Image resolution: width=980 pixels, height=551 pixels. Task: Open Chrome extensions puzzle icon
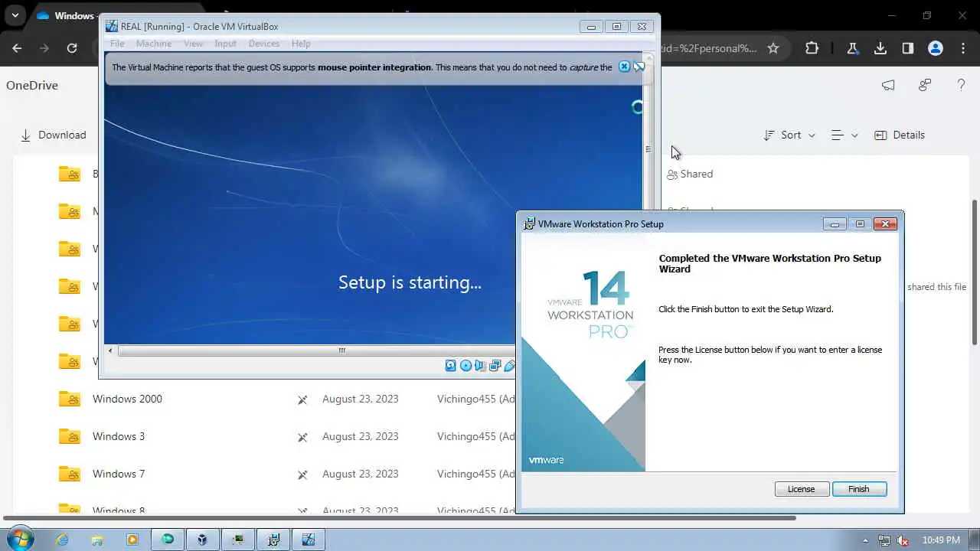tap(812, 48)
